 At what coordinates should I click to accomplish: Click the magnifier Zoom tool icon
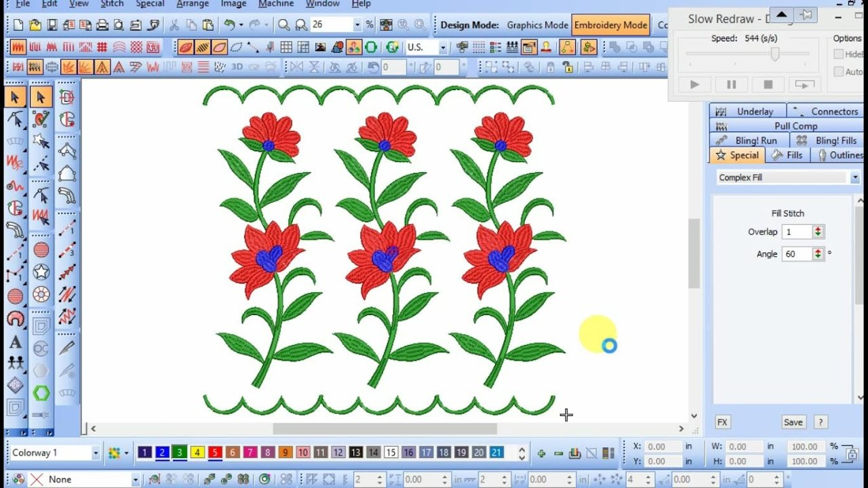point(283,25)
